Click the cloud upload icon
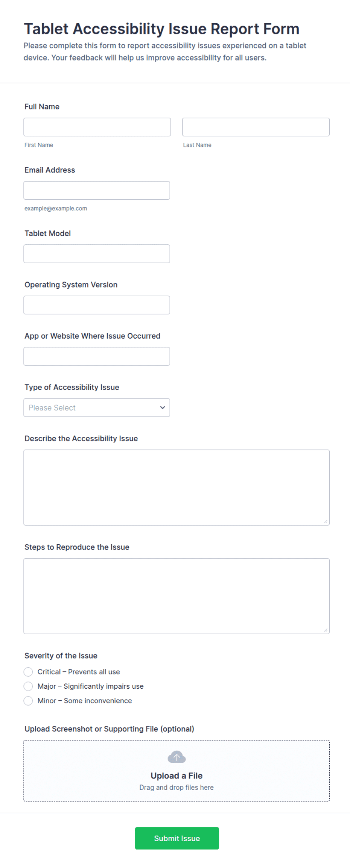 click(177, 757)
